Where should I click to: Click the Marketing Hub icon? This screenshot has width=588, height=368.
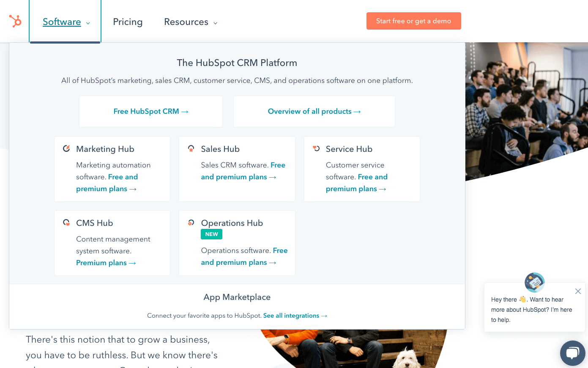[x=66, y=148]
